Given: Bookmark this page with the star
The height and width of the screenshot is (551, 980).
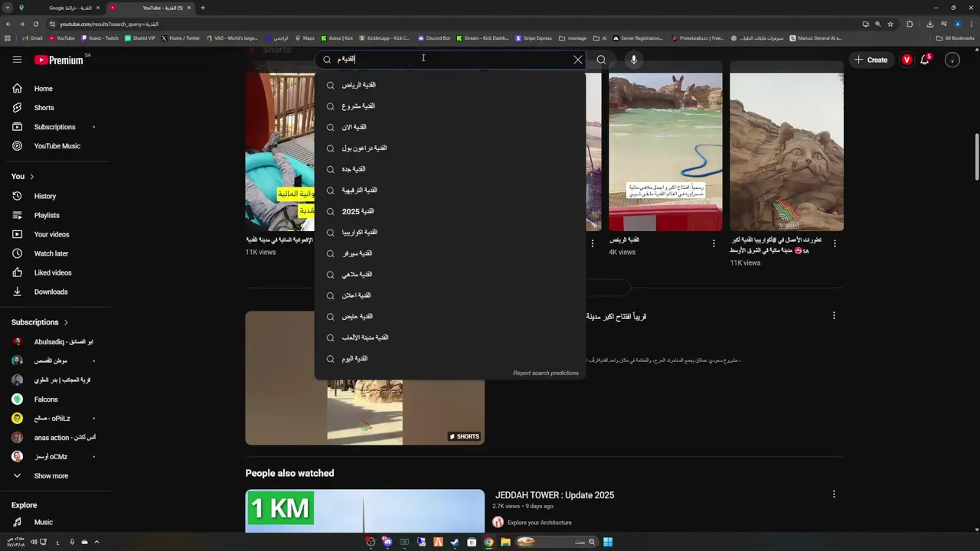Looking at the screenshot, I should tap(890, 24).
